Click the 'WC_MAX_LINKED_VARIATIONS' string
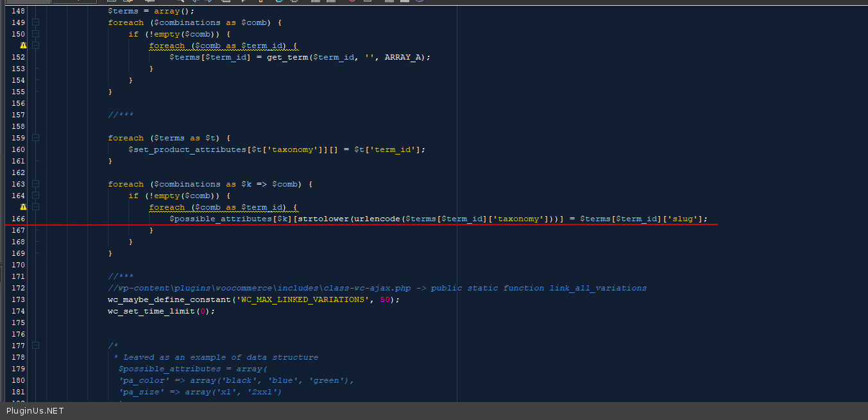The height and width of the screenshot is (420, 868). 303,299
